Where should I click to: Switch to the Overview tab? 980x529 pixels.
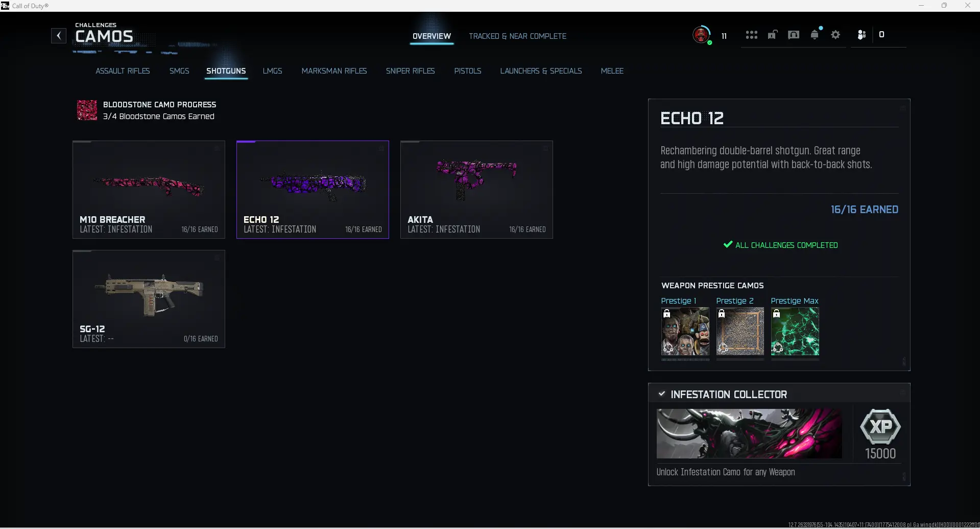tap(432, 36)
